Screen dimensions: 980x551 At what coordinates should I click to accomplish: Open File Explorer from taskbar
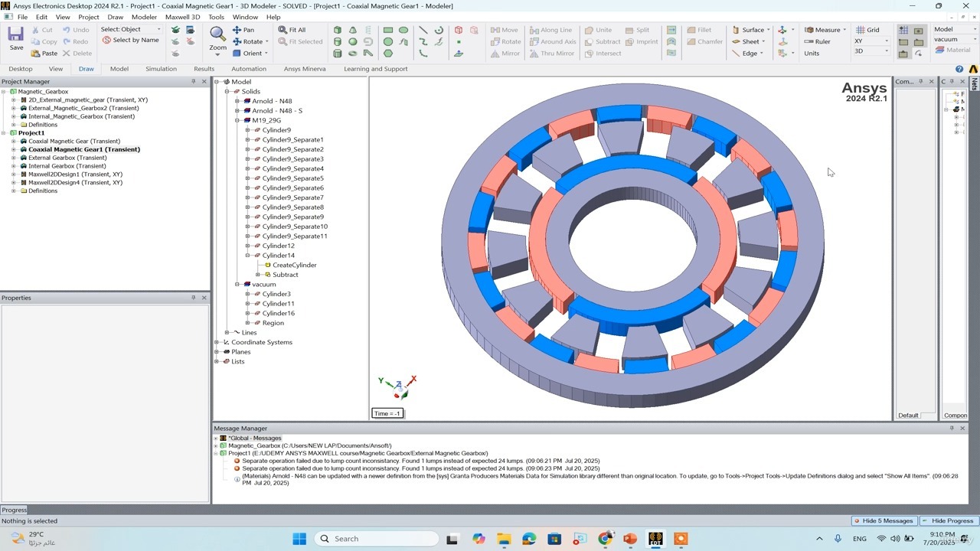coord(504,539)
